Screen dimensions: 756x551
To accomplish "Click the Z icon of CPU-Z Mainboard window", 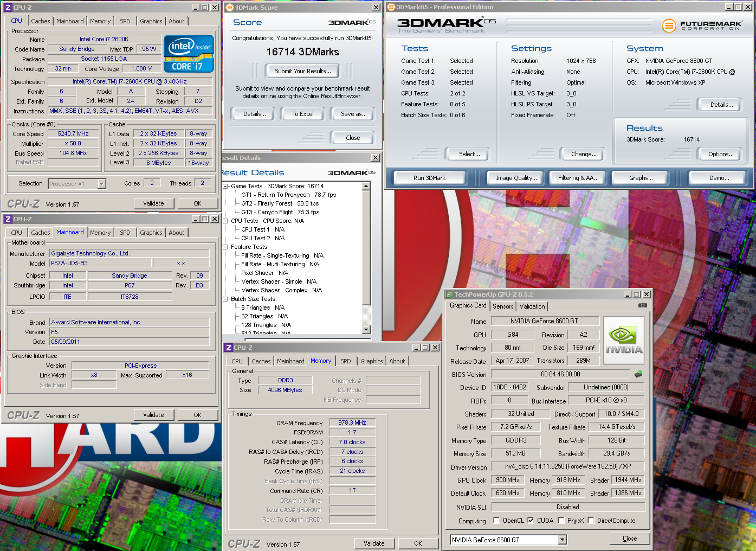I will click(x=8, y=219).
